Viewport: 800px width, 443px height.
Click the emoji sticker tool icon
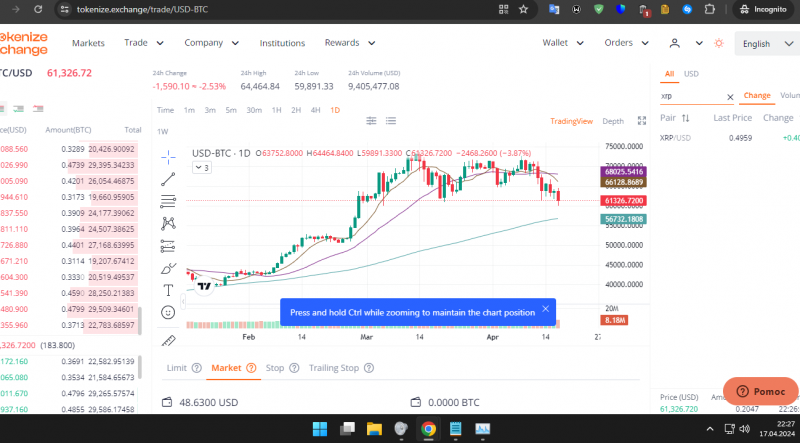(168, 312)
